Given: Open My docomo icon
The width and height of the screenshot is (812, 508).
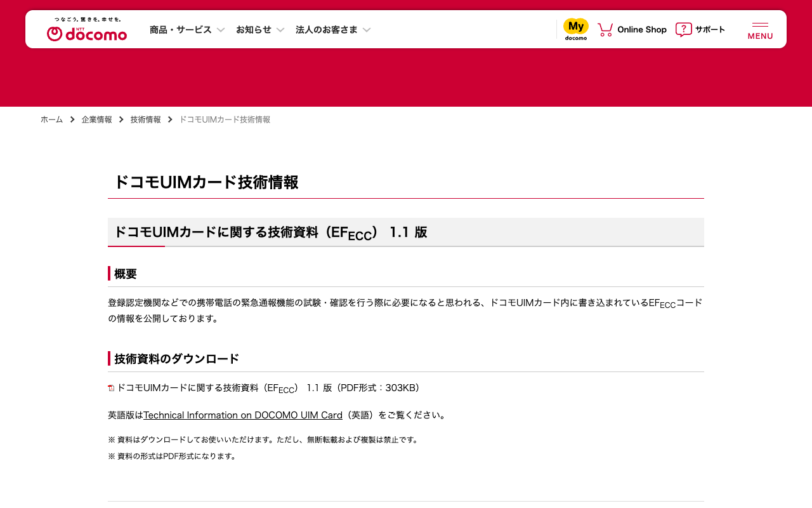Looking at the screenshot, I should click(576, 29).
